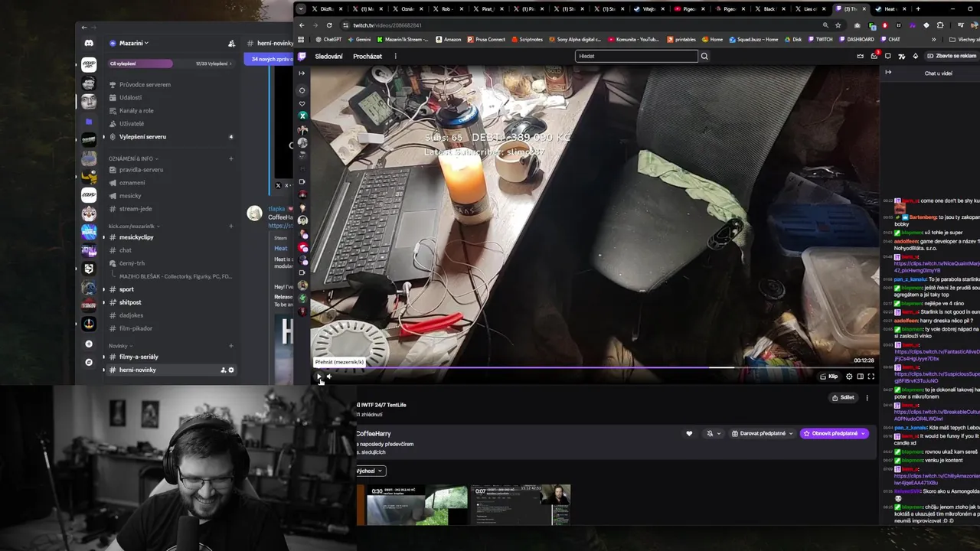The image size is (980, 551).
Task: Switch to the Vítejte browser tab
Action: coord(648,9)
